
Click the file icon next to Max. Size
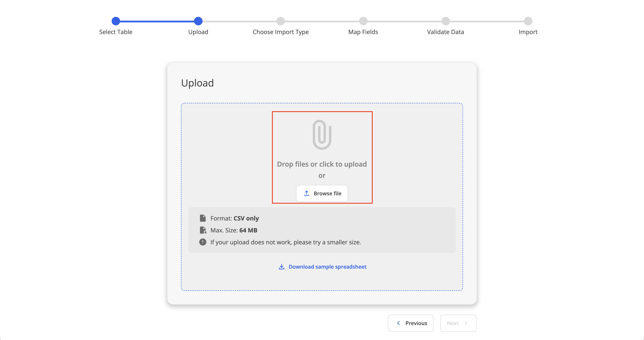(203, 230)
